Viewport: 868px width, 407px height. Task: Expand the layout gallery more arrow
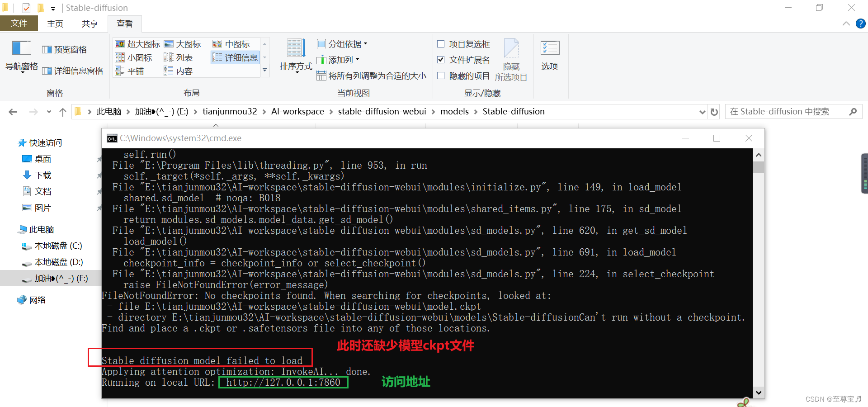[x=265, y=71]
